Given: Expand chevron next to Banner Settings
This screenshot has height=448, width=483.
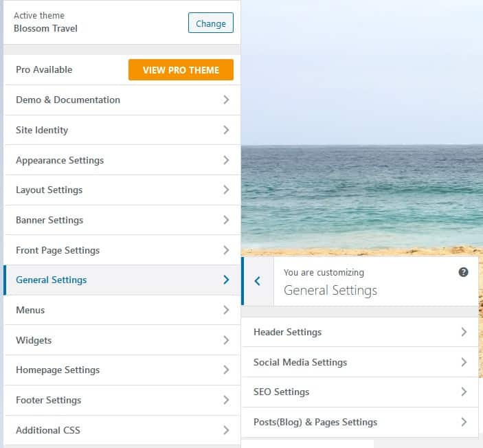Looking at the screenshot, I should pyautogui.click(x=226, y=220).
